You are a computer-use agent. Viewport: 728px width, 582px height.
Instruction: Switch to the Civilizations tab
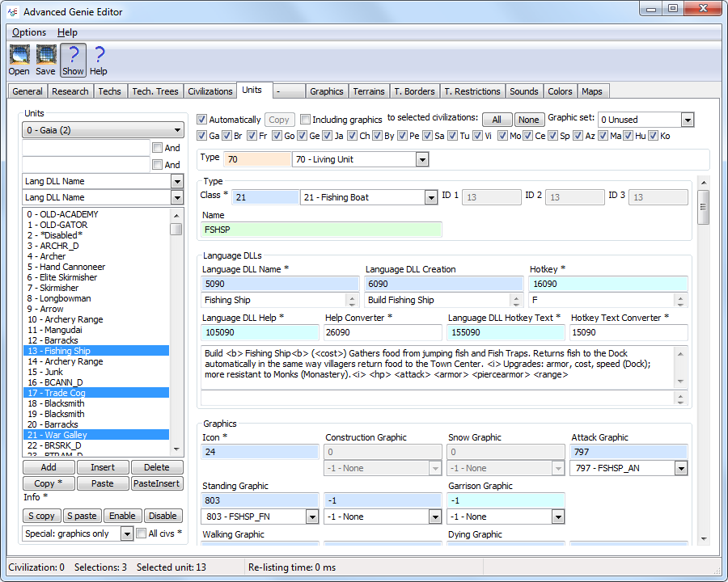(210, 91)
